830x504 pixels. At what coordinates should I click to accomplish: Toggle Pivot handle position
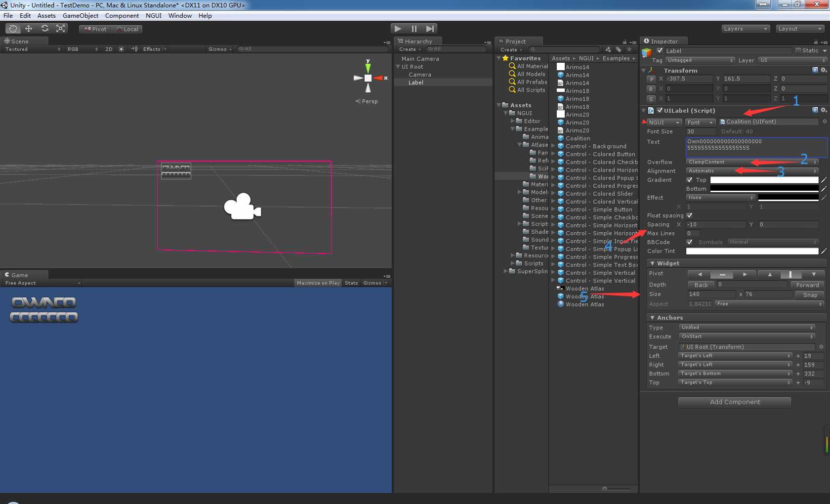(95, 29)
